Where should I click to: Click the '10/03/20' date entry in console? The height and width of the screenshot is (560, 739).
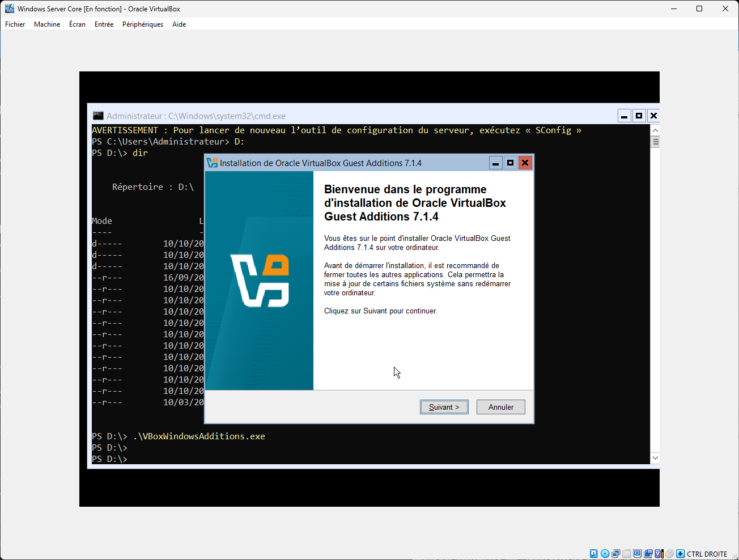pyautogui.click(x=184, y=402)
